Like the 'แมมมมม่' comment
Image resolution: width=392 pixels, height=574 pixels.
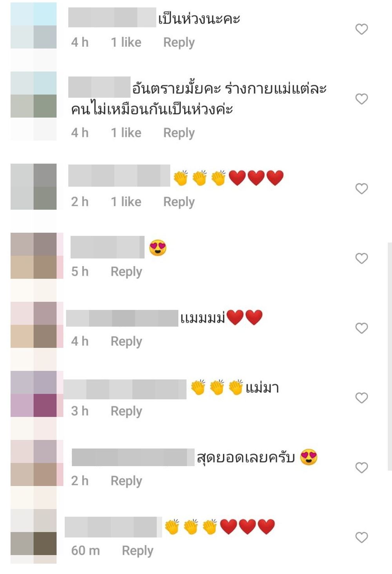(361, 328)
